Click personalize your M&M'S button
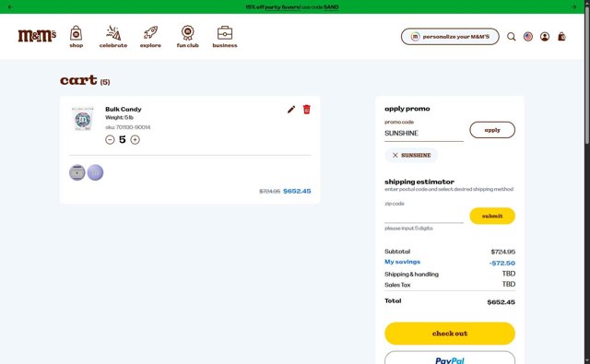This screenshot has height=364, width=590. tap(450, 37)
